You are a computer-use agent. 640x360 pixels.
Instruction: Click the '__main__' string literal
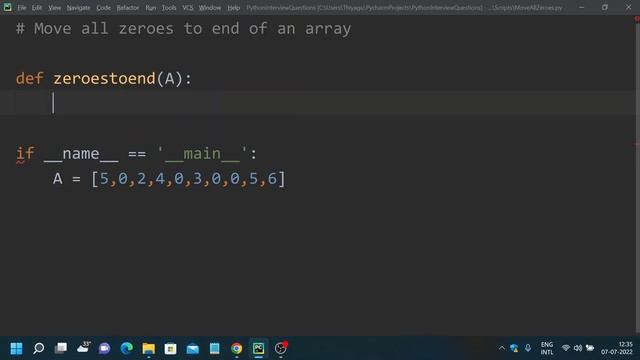202,154
